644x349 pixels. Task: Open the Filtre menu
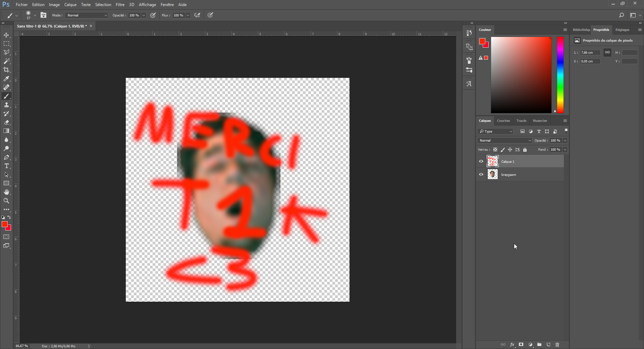tap(120, 5)
